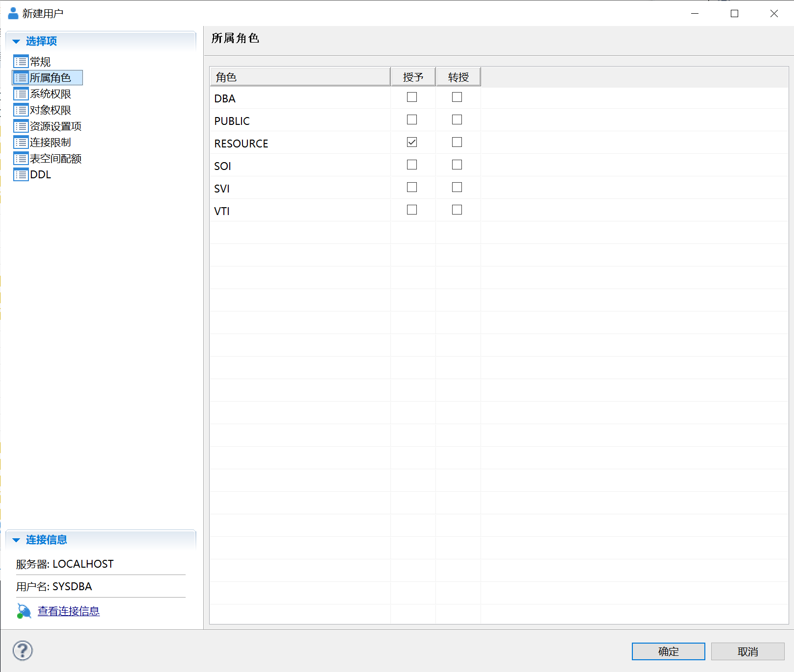Check 转授 for the PUBLIC role
This screenshot has width=794, height=672.
pos(457,120)
